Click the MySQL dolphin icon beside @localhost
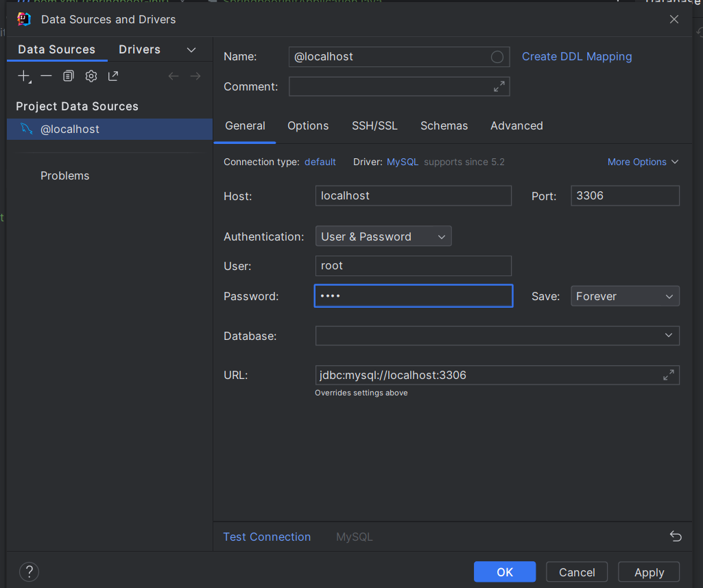Image resolution: width=703 pixels, height=588 pixels. (27, 129)
